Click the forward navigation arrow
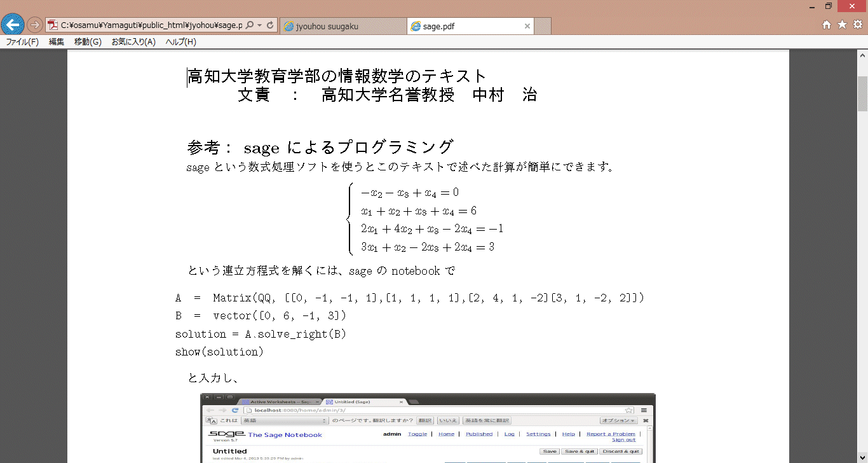 click(35, 25)
